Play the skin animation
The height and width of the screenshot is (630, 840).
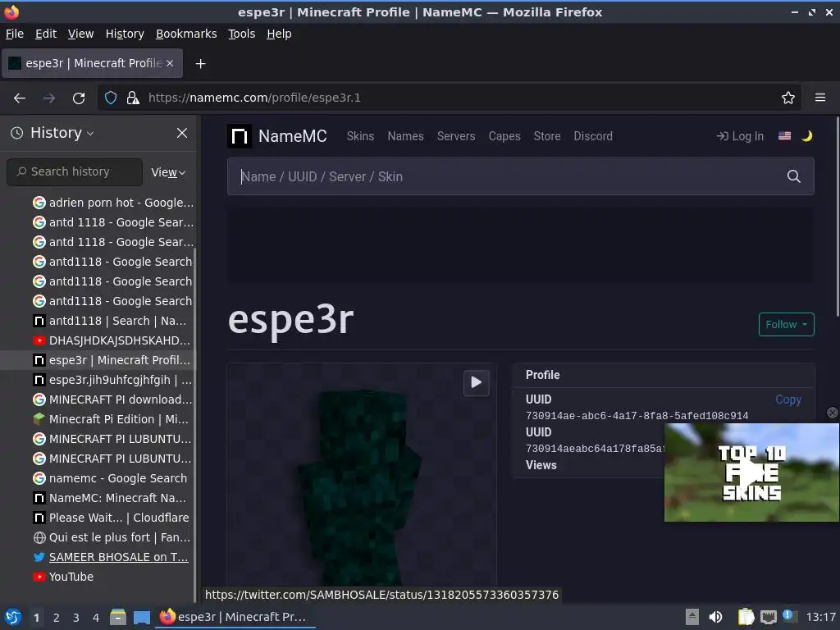pos(477,382)
